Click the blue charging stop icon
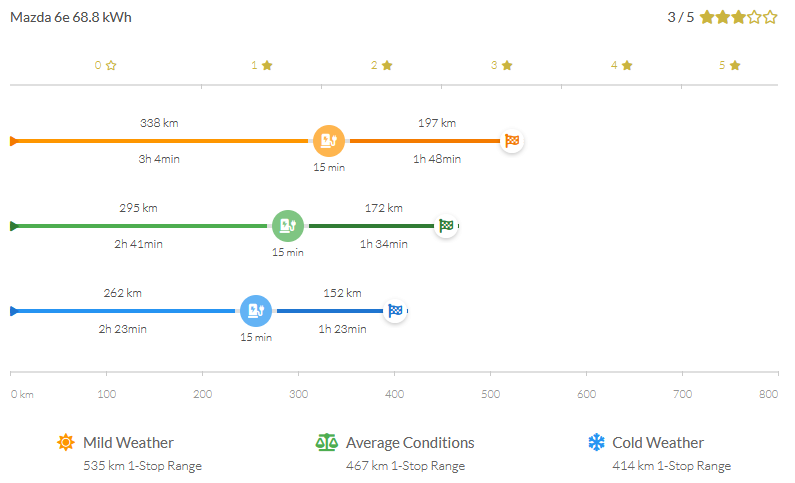The height and width of the screenshot is (483, 795). coord(255,311)
